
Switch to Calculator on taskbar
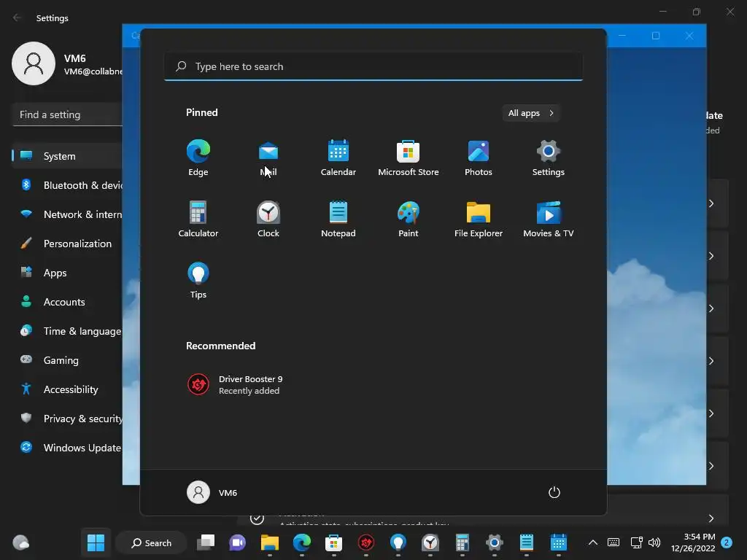click(462, 542)
